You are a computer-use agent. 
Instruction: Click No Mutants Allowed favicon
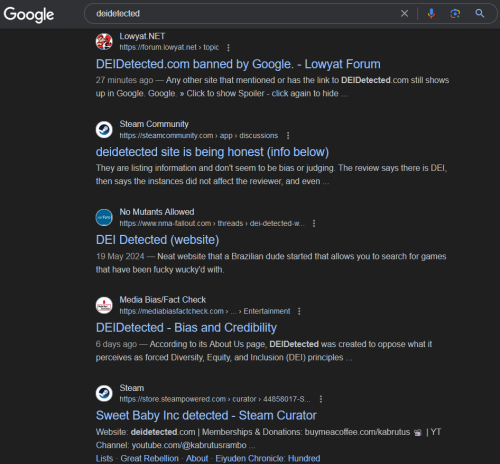pyautogui.click(x=104, y=217)
